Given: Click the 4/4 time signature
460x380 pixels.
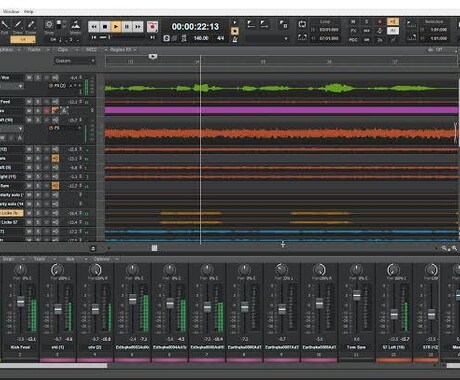Looking at the screenshot, I should pyautogui.click(x=220, y=38).
